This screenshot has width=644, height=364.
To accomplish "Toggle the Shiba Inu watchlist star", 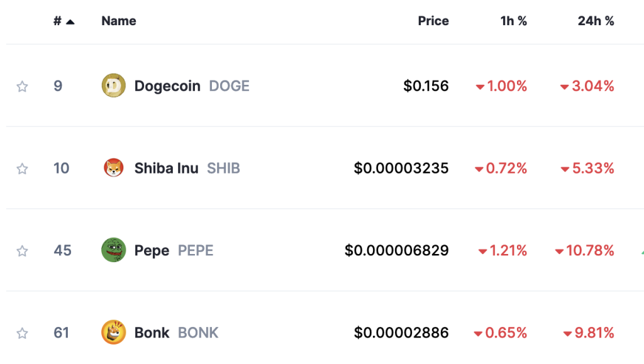I will [x=22, y=168].
